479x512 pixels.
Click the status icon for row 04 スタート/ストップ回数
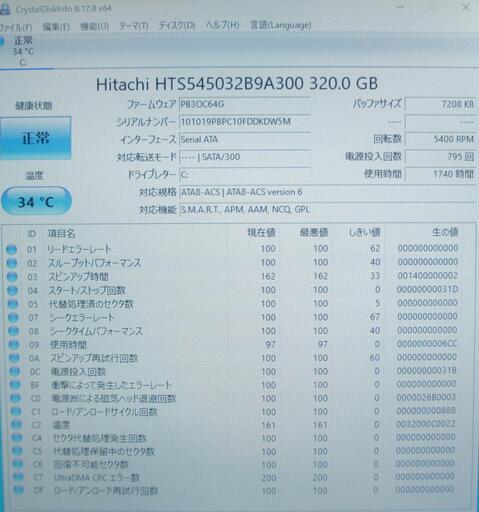[x=12, y=290]
